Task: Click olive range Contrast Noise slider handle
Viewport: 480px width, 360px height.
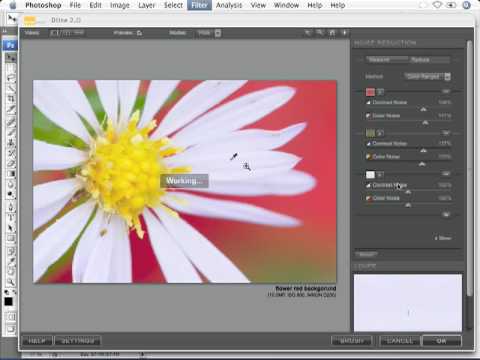Action: click(423, 151)
